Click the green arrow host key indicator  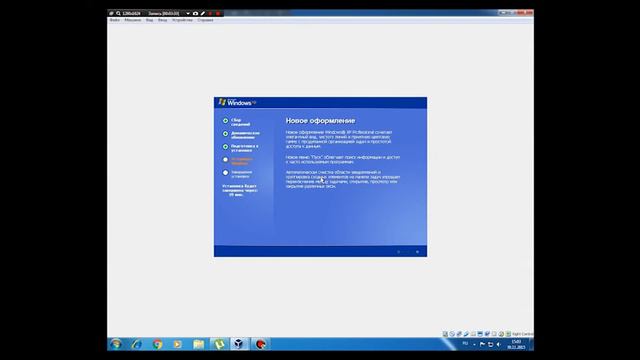[508, 334]
